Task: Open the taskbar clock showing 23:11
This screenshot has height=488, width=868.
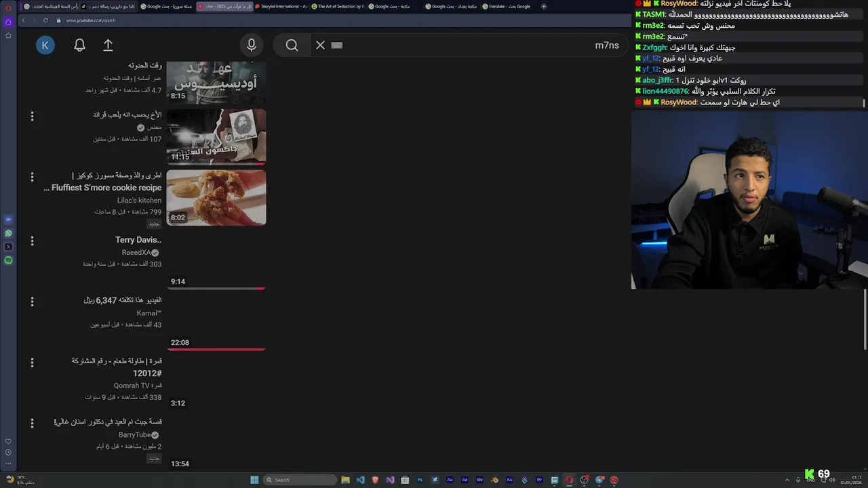Action: pyautogui.click(x=851, y=480)
